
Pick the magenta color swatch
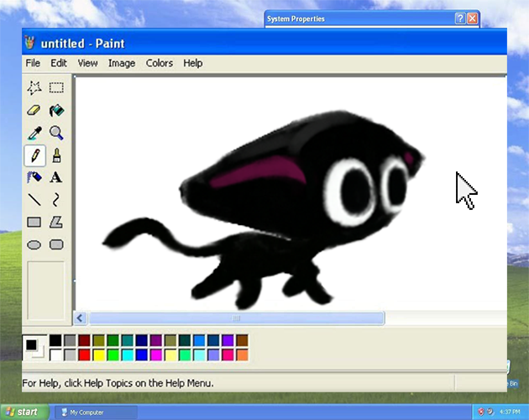(156, 354)
